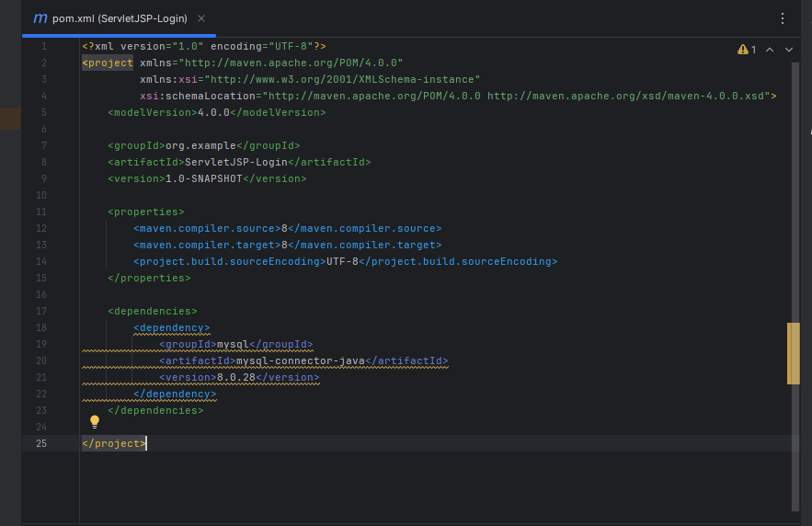This screenshot has width=812, height=526.
Task: Close the pom.xml editor tab
Action: click(x=201, y=18)
